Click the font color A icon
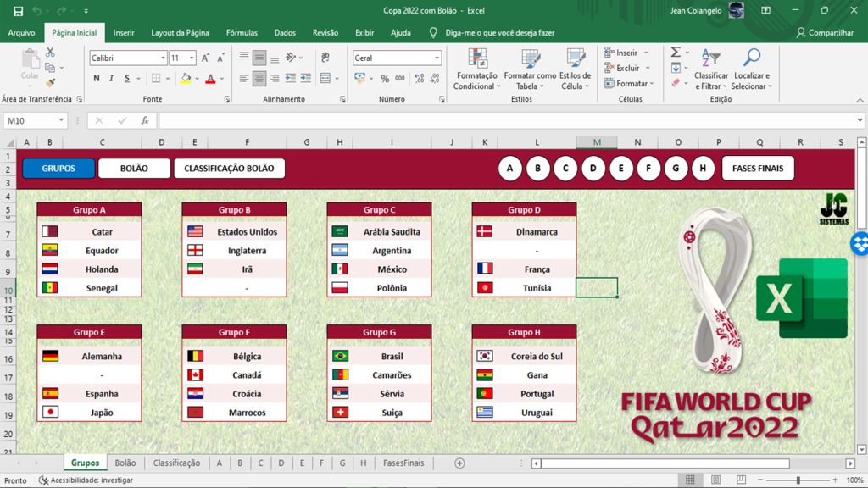868x488 pixels. click(x=210, y=79)
